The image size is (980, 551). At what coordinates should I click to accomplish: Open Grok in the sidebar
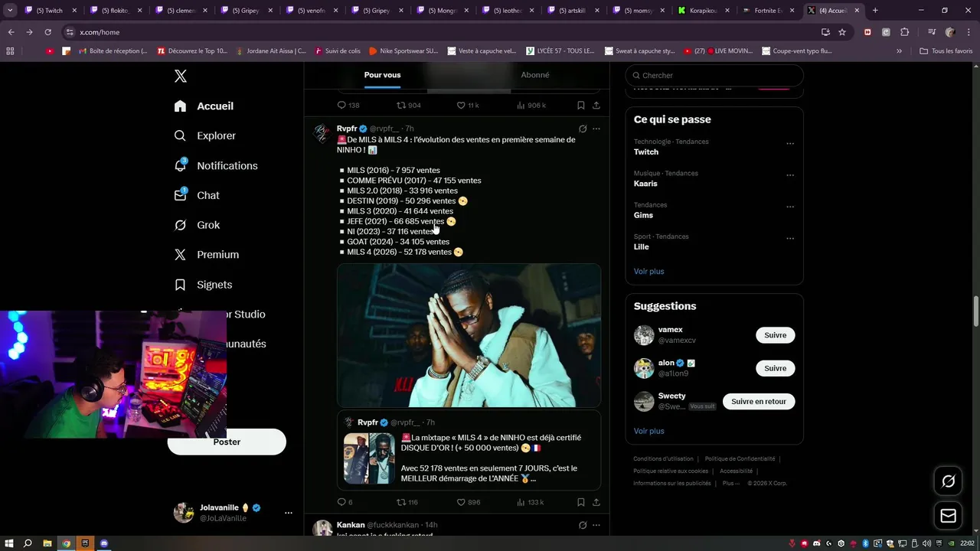tap(197, 225)
